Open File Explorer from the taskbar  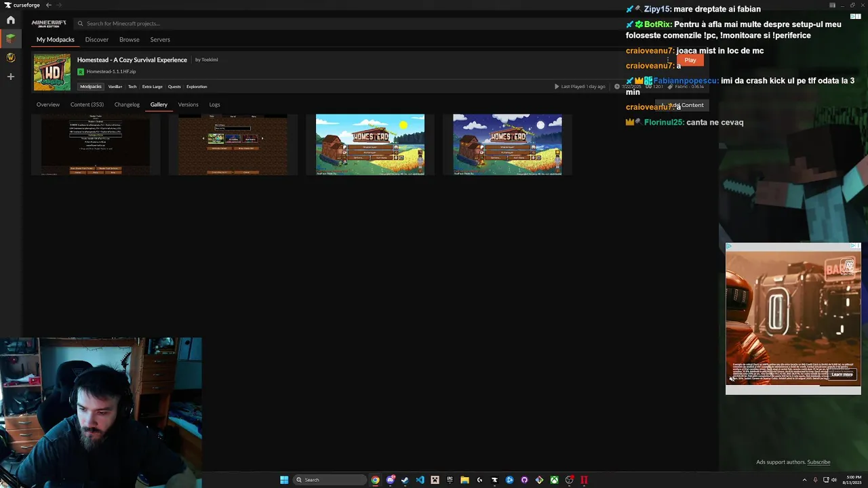tap(465, 480)
